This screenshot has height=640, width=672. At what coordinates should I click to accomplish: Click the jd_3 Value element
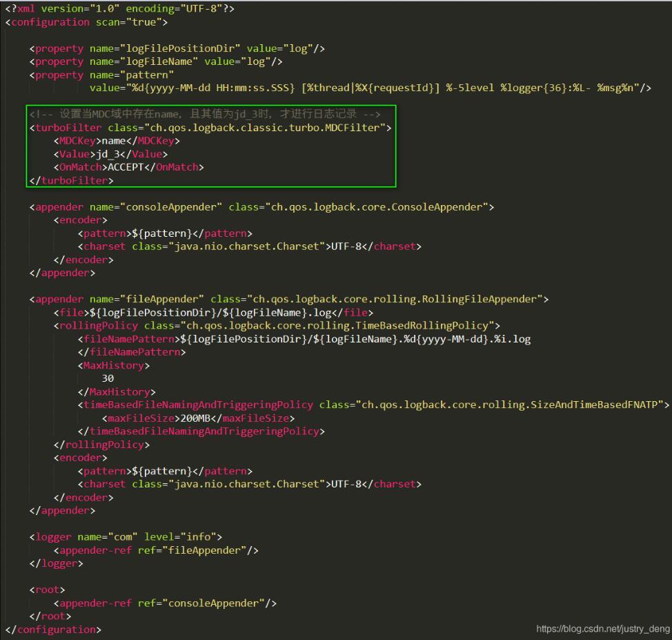(x=110, y=154)
